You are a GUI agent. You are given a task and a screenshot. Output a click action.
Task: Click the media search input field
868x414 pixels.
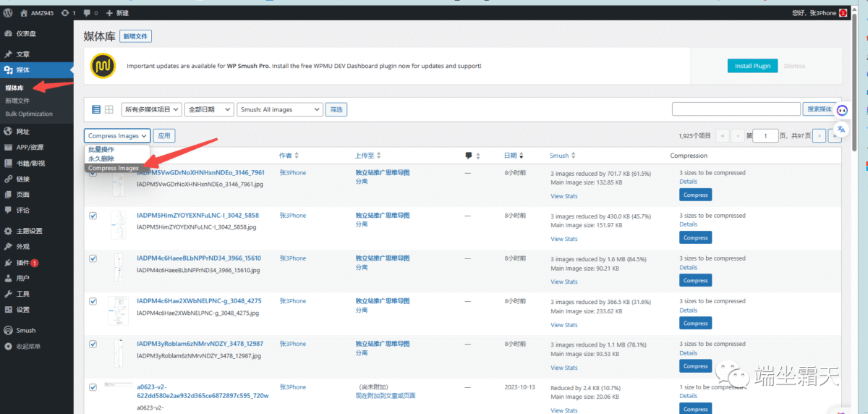735,109
